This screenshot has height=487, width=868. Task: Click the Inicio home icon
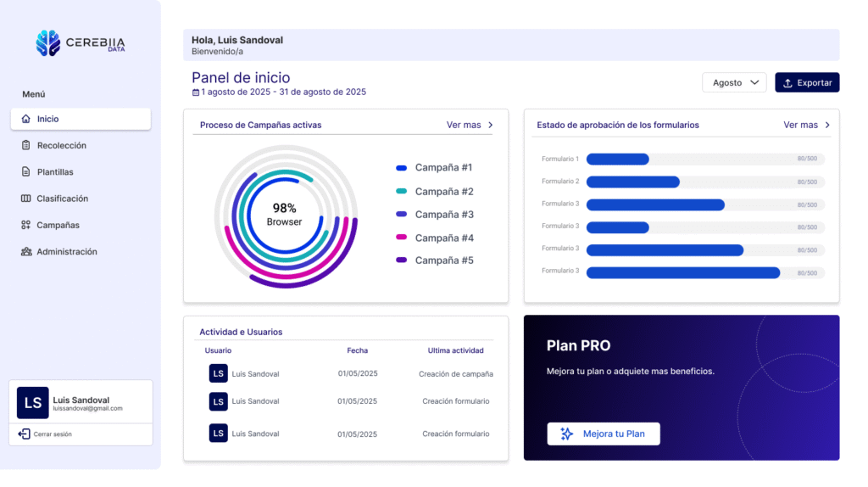[25, 119]
